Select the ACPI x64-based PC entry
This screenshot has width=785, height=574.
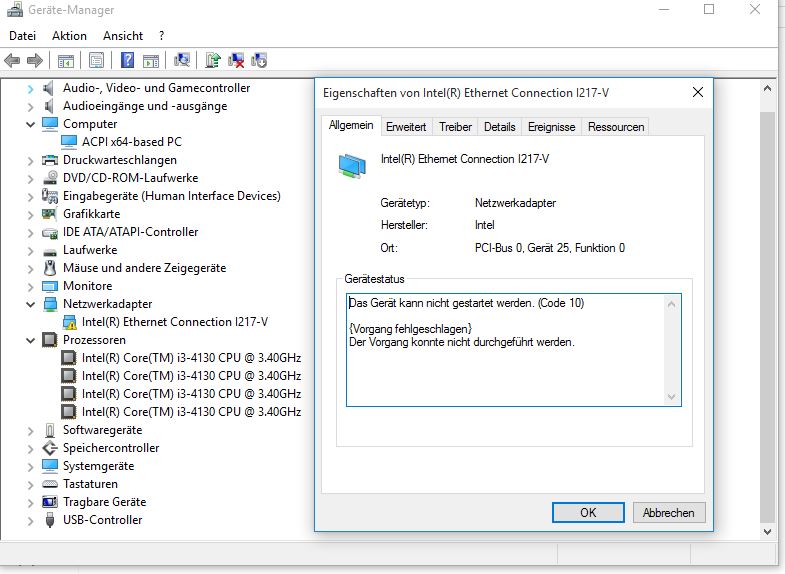point(131,142)
